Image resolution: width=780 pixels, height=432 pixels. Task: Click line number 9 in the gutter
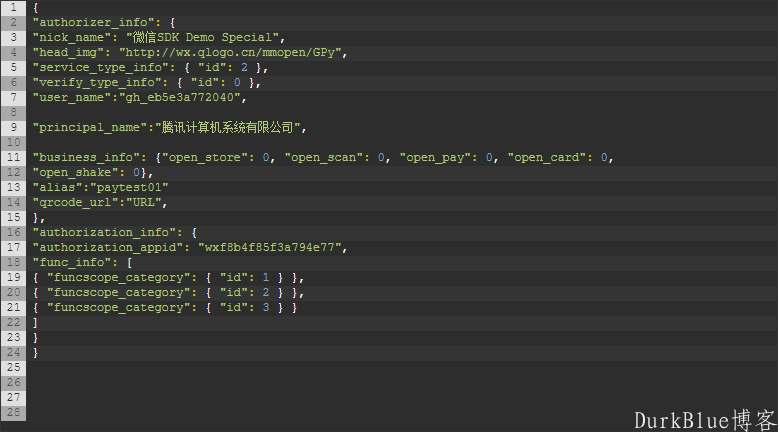[13, 127]
